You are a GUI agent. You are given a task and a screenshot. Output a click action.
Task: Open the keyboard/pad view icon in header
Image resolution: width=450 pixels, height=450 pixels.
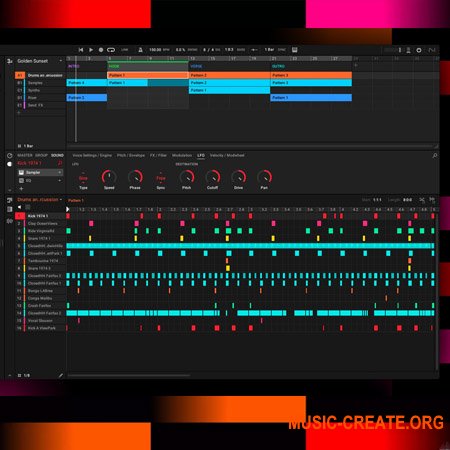click(295, 50)
